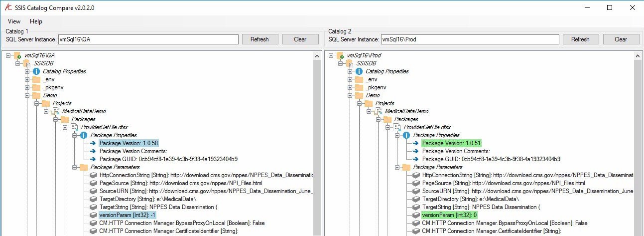Select Package Version Comments in right tree
This screenshot has width=644, height=236.
[456, 151]
